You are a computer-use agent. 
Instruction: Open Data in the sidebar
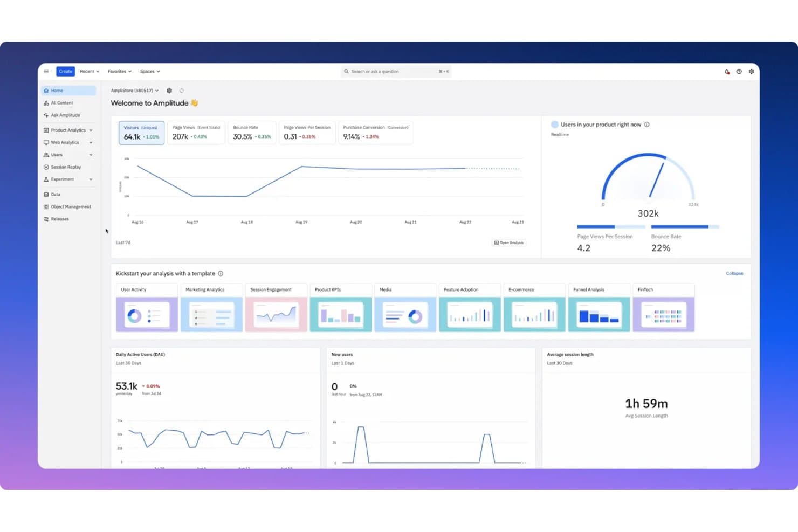click(x=68, y=195)
